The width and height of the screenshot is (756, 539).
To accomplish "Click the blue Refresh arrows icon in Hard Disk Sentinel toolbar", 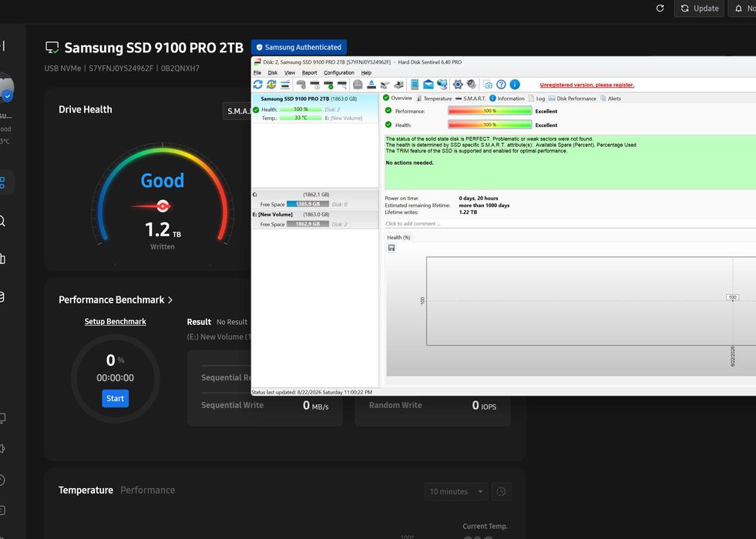I will point(258,84).
